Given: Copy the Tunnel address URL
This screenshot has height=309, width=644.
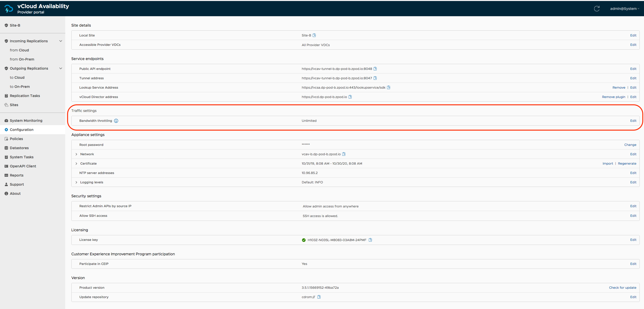Looking at the screenshot, I should tap(375, 78).
